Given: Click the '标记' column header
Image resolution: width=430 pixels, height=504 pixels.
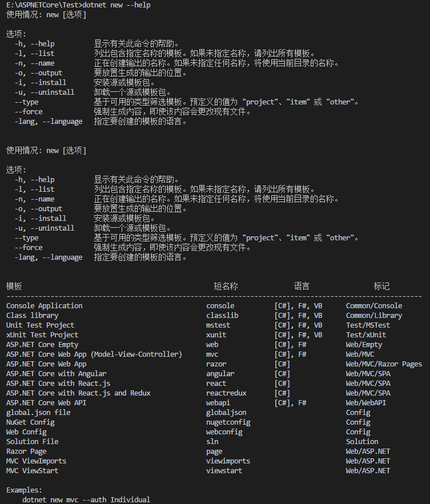Looking at the screenshot, I should pyautogui.click(x=382, y=286).
